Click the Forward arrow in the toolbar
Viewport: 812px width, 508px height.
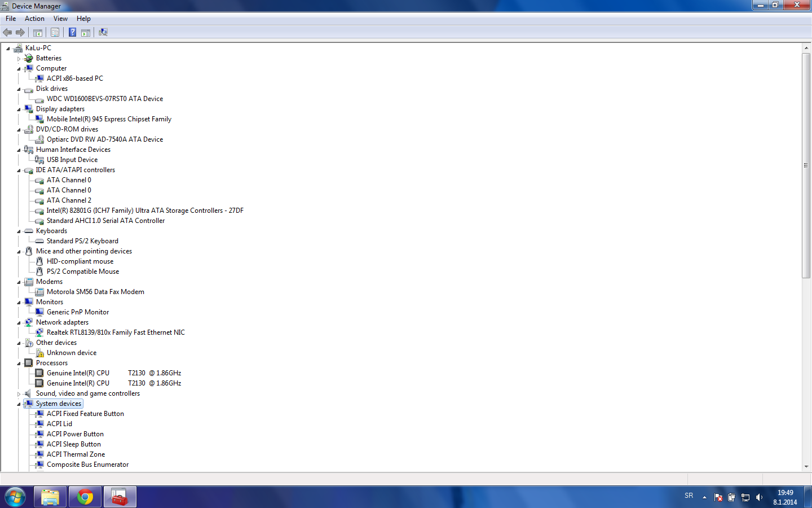click(20, 32)
